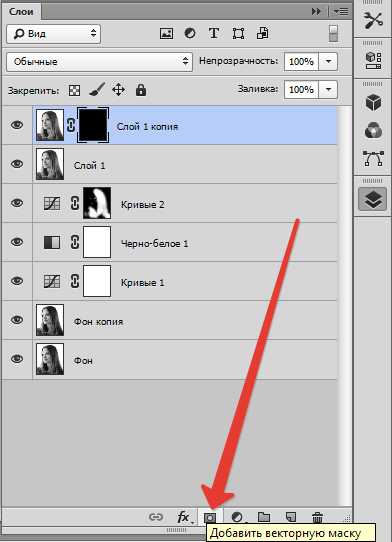Image resolution: width=392 pixels, height=542 pixels.
Task: Filter layers by text type icon
Action: point(214,33)
